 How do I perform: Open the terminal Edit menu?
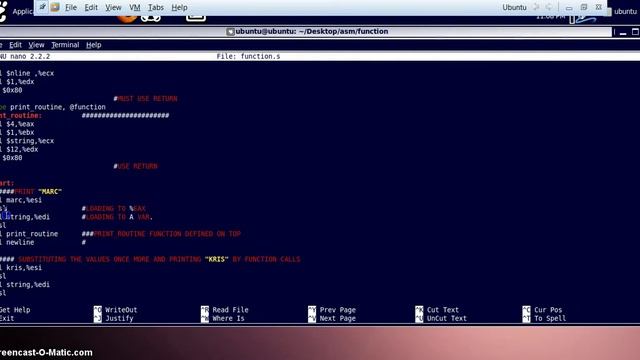pos(16,45)
